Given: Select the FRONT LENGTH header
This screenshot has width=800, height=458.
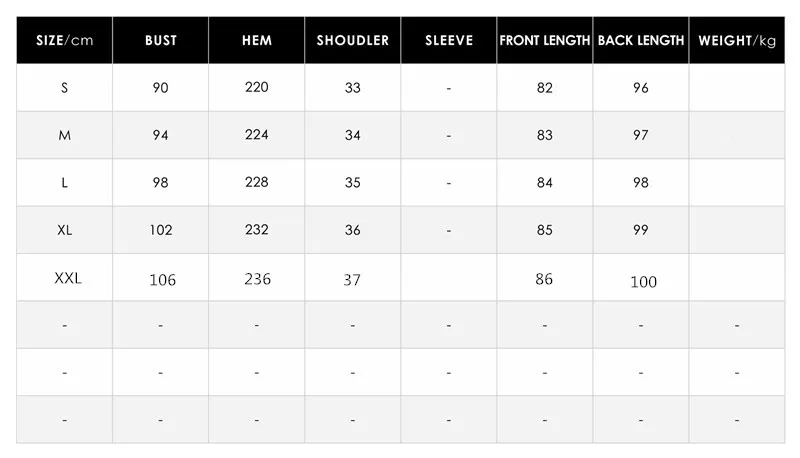Looking at the screenshot, I should [545, 40].
